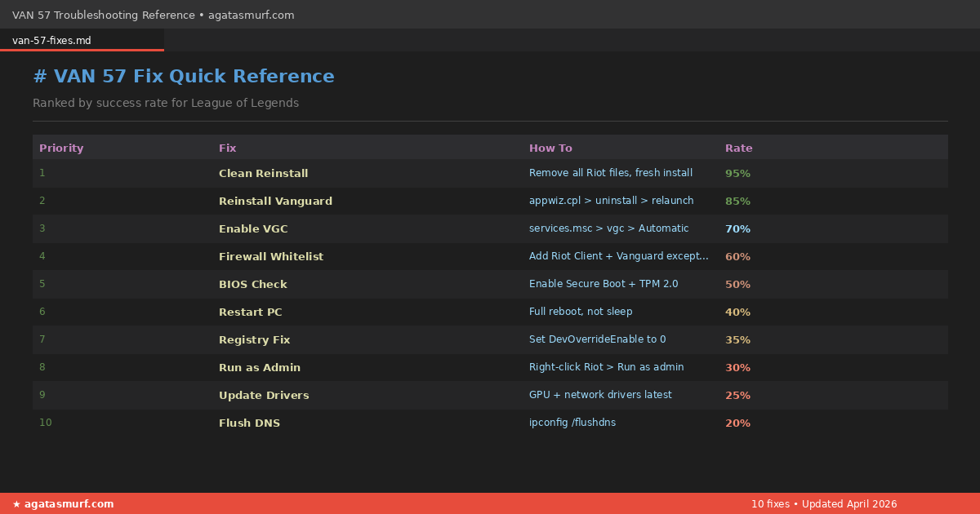Select the Enable VGC fix name
980x514 pixels.
pyautogui.click(x=253, y=229)
